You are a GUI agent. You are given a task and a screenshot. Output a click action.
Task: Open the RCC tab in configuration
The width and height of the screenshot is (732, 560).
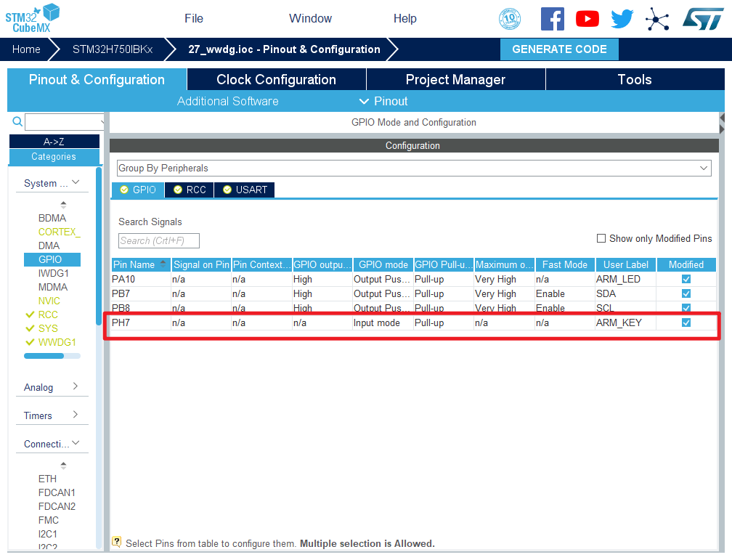(190, 190)
